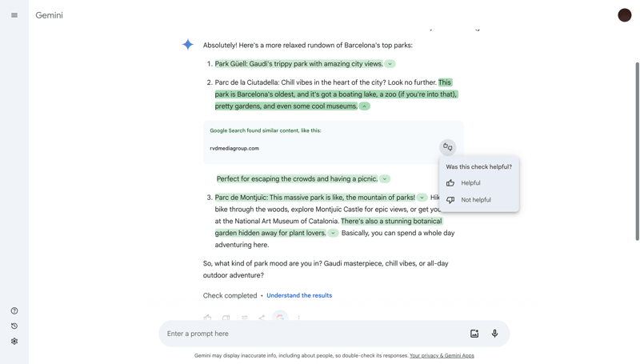Click the Gemini sparkle star icon
This screenshot has height=364, width=640.
pos(188,45)
